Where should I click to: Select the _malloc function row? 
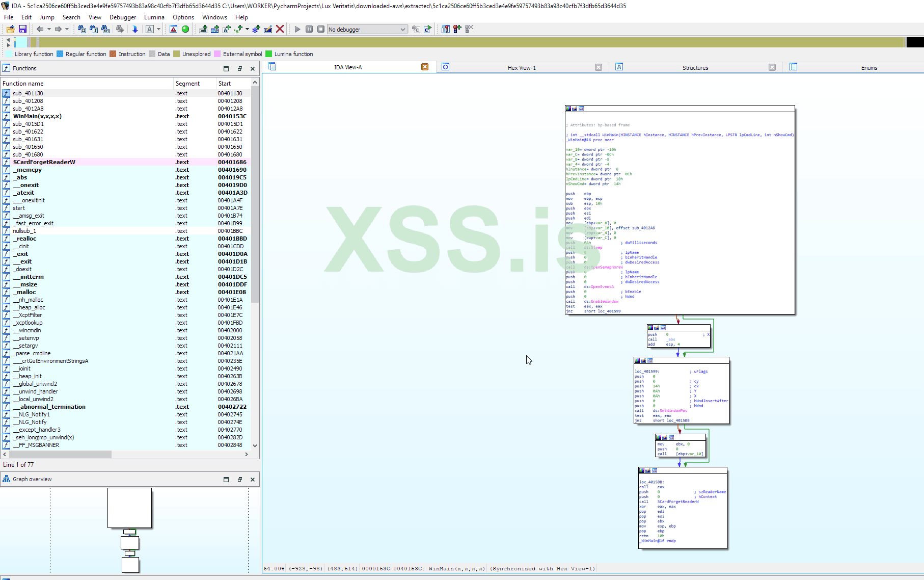(x=126, y=292)
